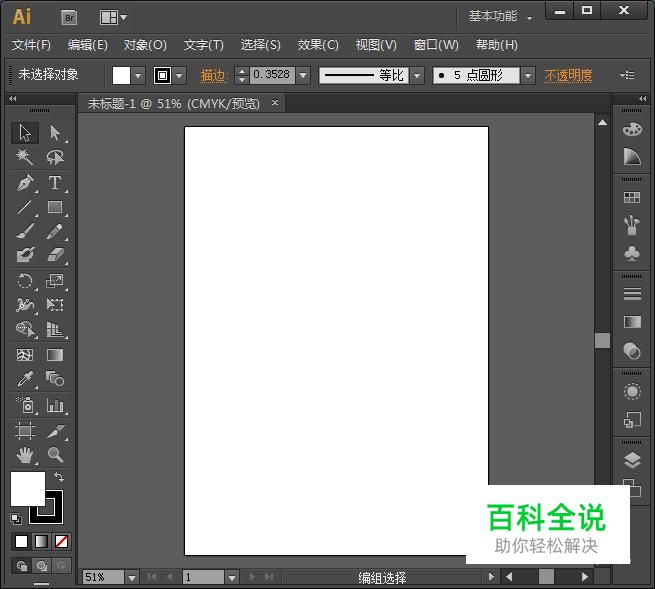The width and height of the screenshot is (655, 589).
Task: Open the 效果(C) menu
Action: pyautogui.click(x=318, y=45)
